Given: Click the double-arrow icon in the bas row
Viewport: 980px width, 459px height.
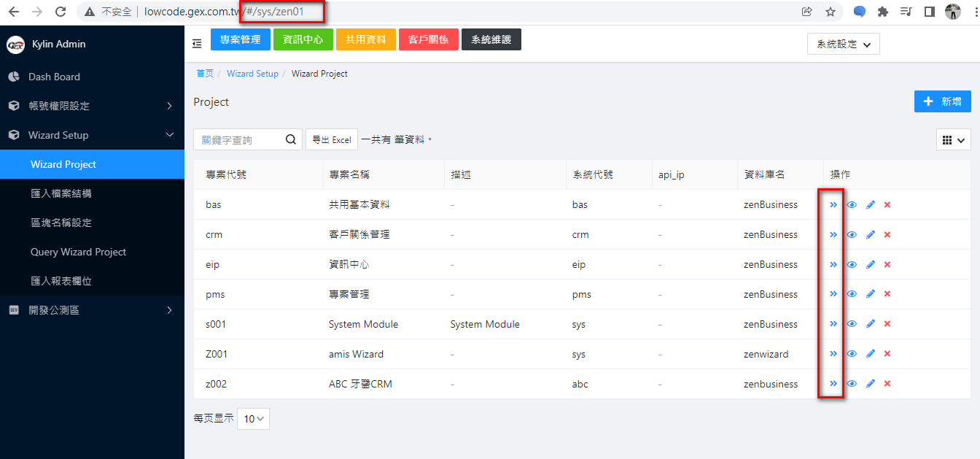Looking at the screenshot, I should click(x=833, y=205).
